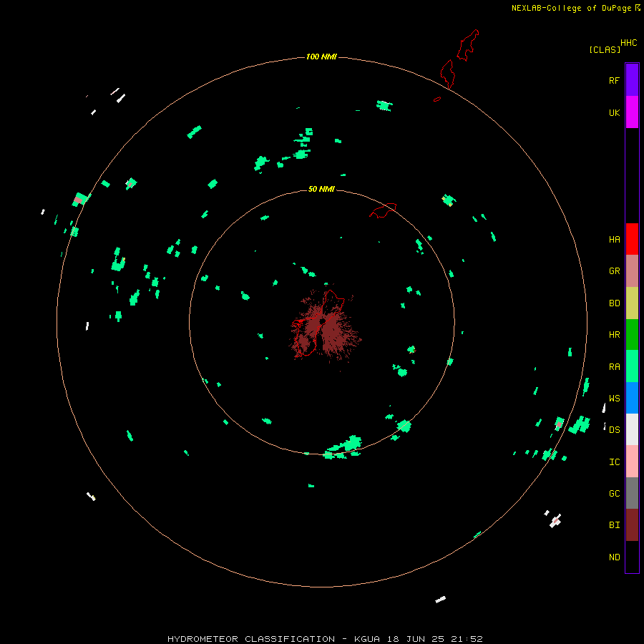The image size is (644, 644).
Task: Click the 100 NMI range ring label
Action: pyautogui.click(x=321, y=57)
